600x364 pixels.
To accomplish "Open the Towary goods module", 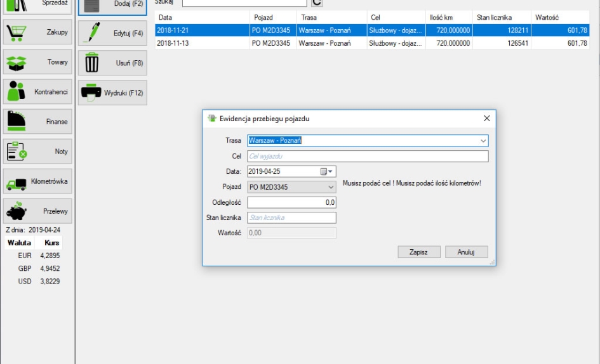I will tap(37, 62).
